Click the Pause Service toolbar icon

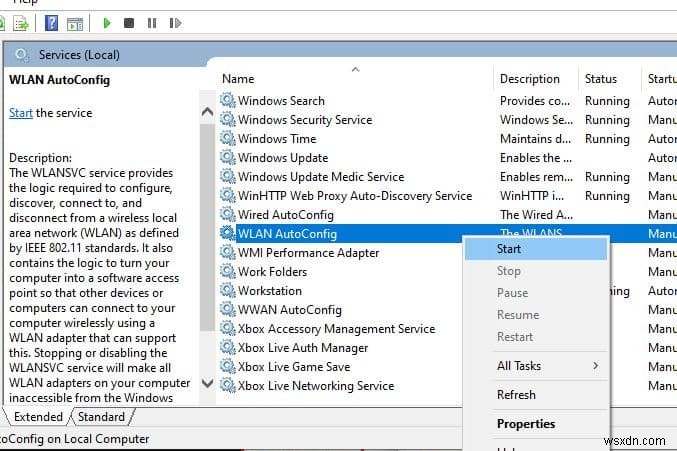(x=152, y=23)
